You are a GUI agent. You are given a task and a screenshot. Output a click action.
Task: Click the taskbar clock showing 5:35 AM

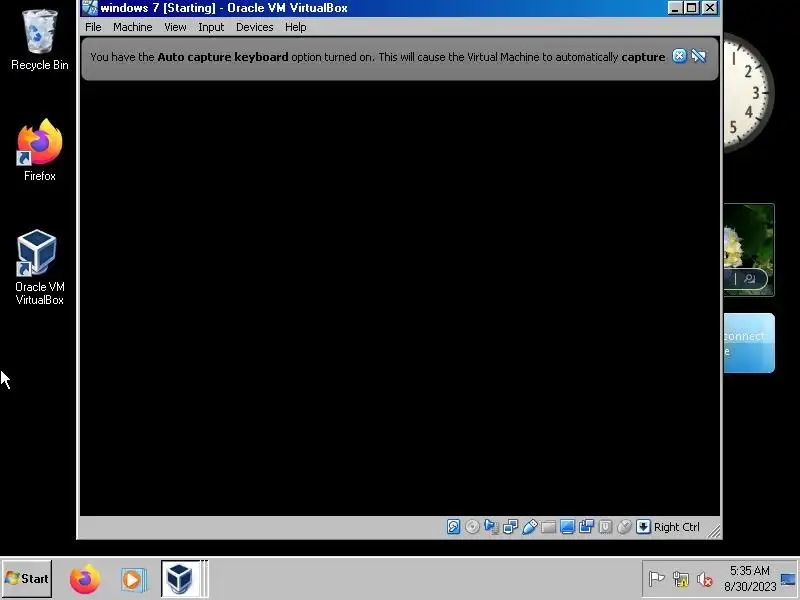click(x=749, y=579)
